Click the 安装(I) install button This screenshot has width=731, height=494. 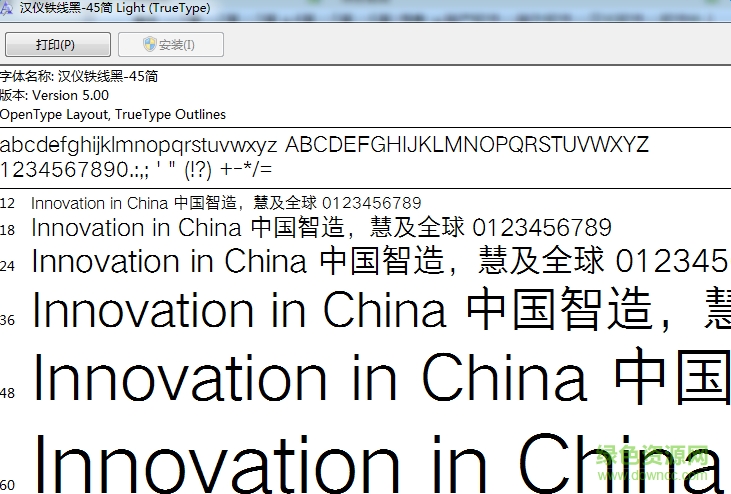171,45
